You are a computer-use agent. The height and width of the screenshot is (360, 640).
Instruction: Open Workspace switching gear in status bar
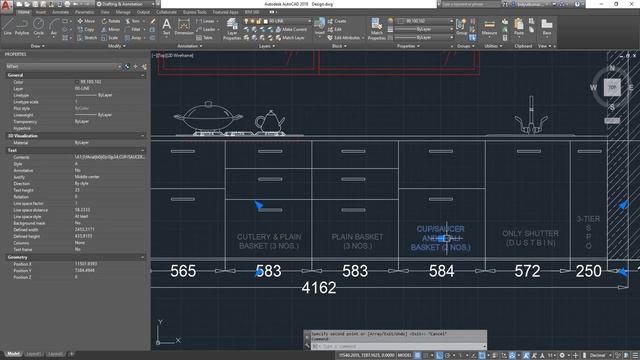[x=562, y=356]
